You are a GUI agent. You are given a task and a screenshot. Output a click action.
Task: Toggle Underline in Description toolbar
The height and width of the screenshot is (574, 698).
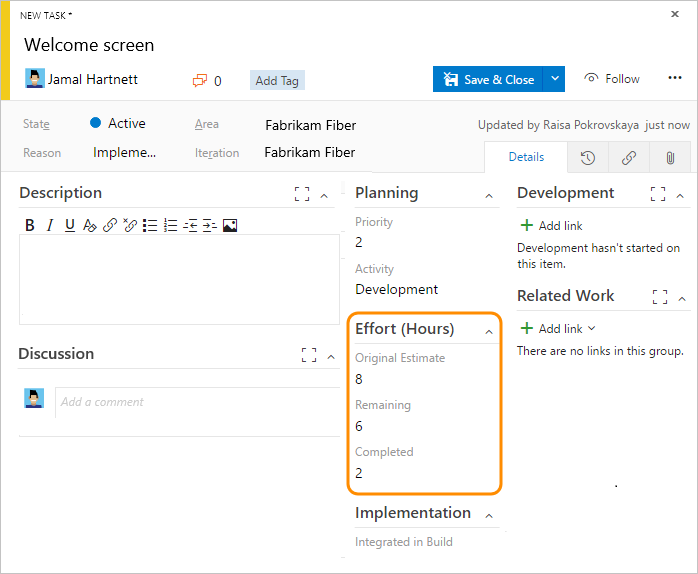point(69,225)
